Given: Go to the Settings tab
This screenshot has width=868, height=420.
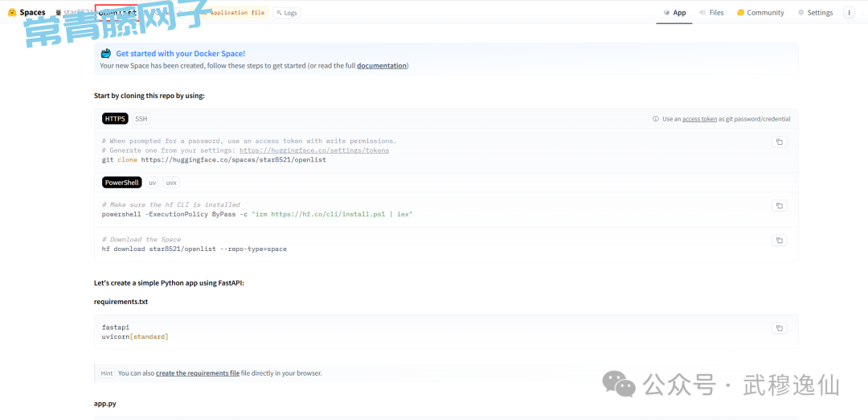Looking at the screenshot, I should tap(815, 13).
